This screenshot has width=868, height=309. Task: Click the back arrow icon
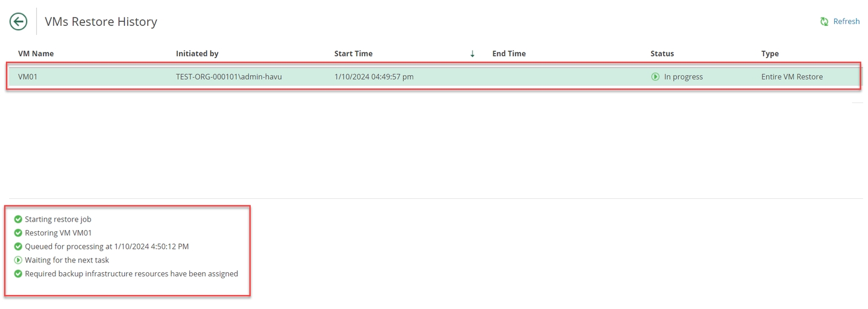pyautogui.click(x=18, y=22)
